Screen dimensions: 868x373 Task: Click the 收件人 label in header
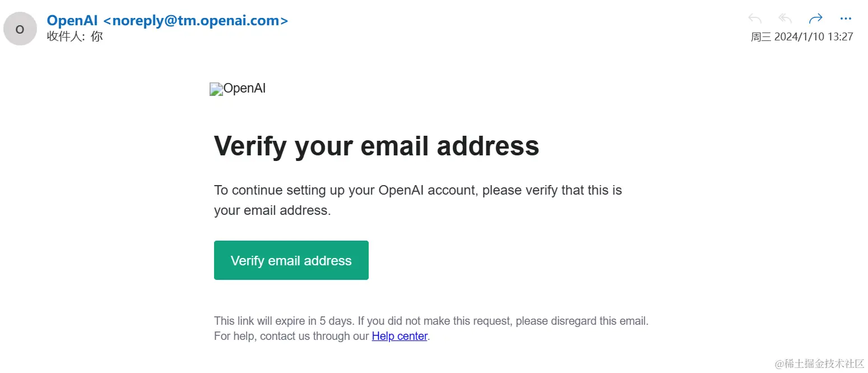64,37
